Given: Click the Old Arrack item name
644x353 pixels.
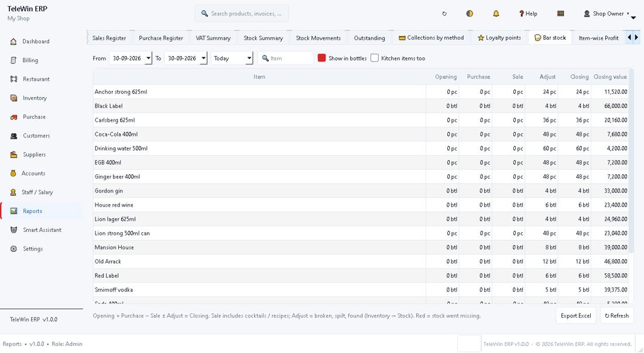Looking at the screenshot, I should (108, 262).
